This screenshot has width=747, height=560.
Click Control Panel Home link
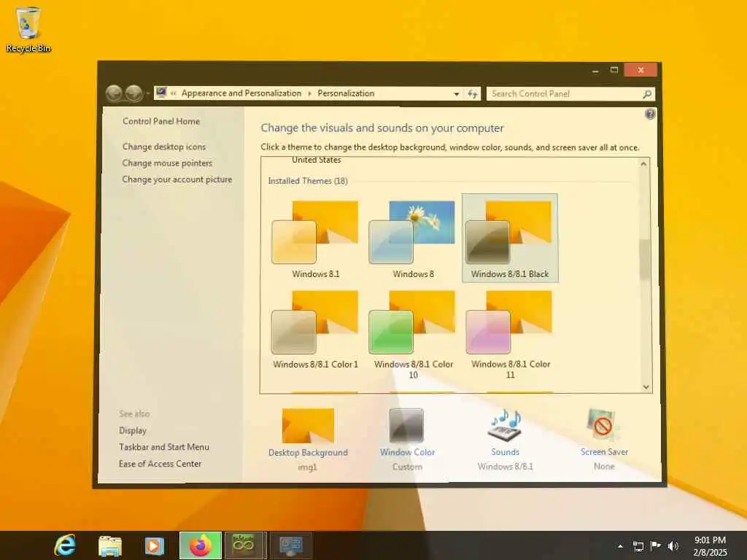[161, 122]
